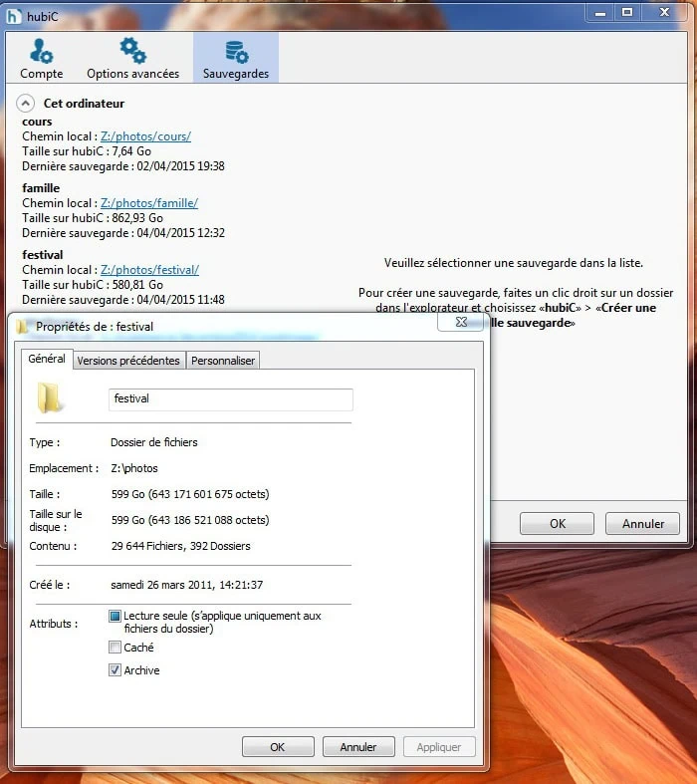Switch to Versions précédentes tab

128,361
